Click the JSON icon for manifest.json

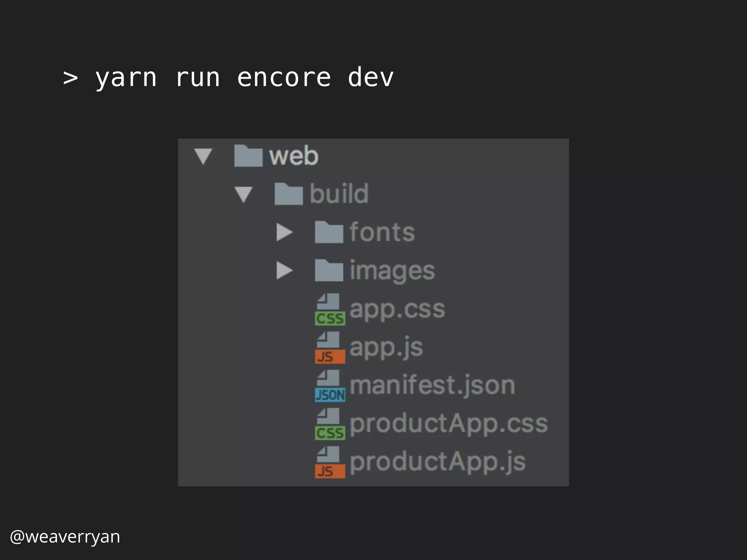330,386
